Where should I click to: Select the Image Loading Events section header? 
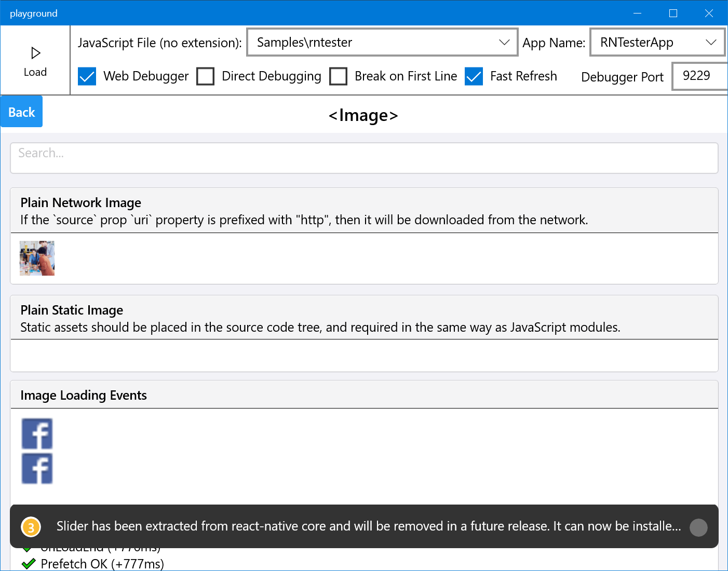pos(83,395)
